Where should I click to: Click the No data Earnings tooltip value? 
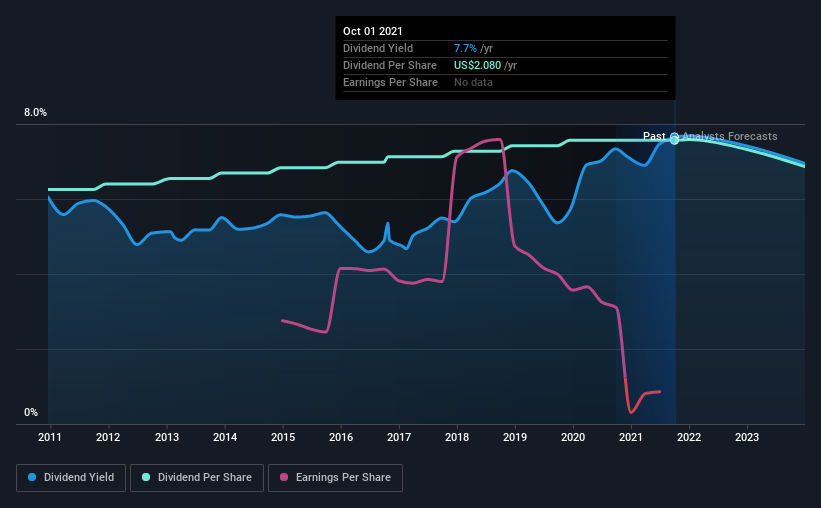coord(473,82)
